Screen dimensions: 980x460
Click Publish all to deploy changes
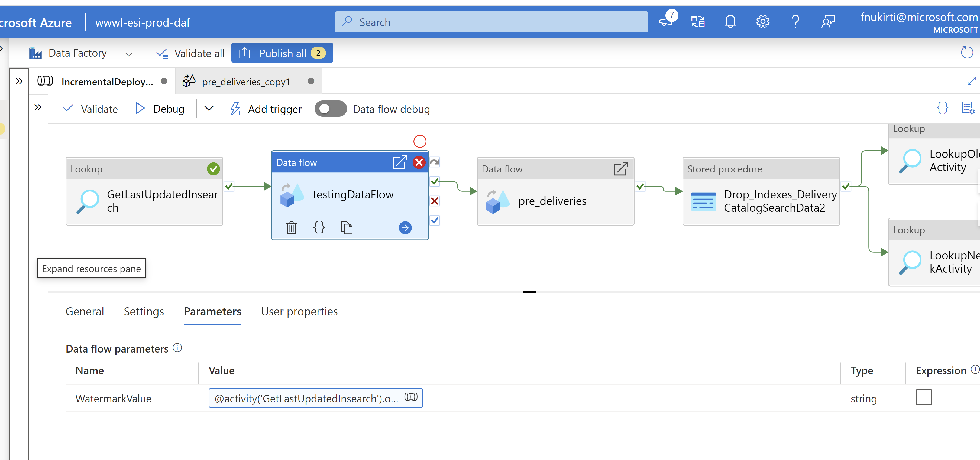[282, 53]
